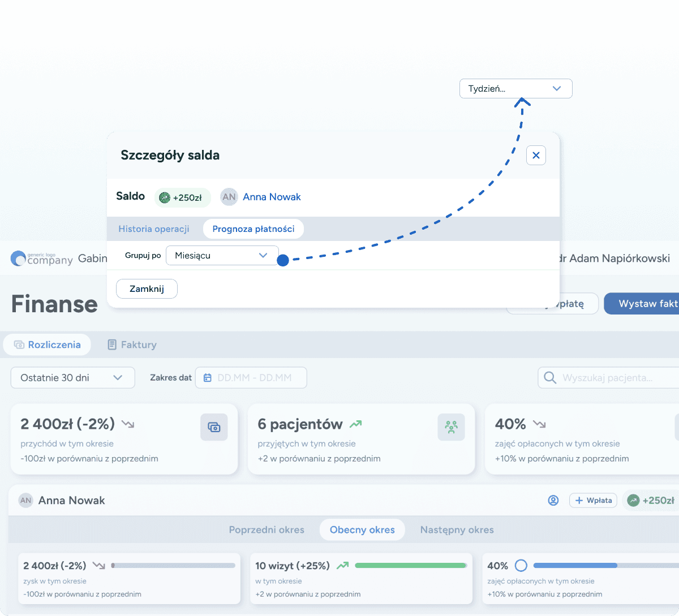
Task: Open the Grupuj po Miesiącu dropdown
Action: point(222,256)
